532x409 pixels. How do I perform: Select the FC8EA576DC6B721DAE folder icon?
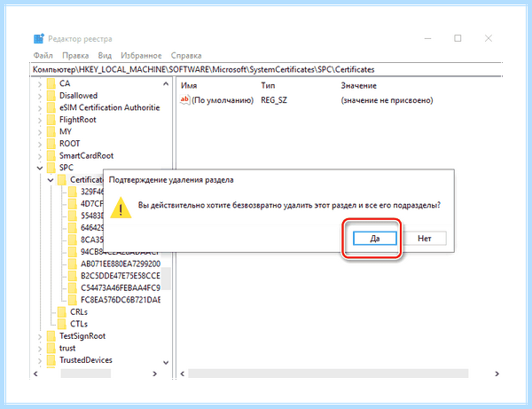73,300
